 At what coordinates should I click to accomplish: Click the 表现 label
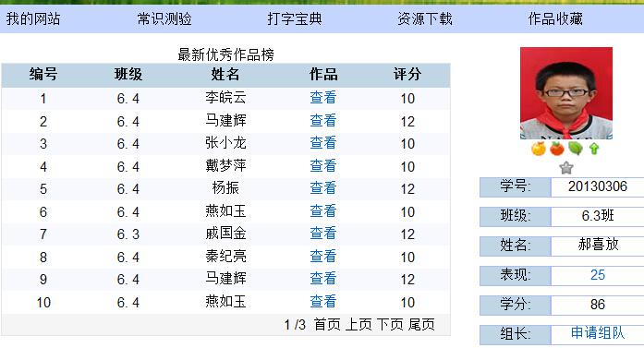515,275
